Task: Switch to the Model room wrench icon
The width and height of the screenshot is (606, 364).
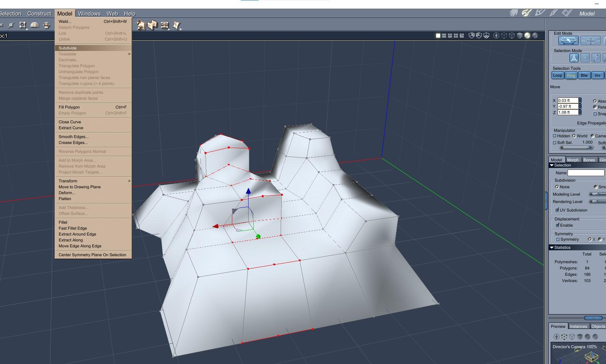Action: (x=527, y=13)
